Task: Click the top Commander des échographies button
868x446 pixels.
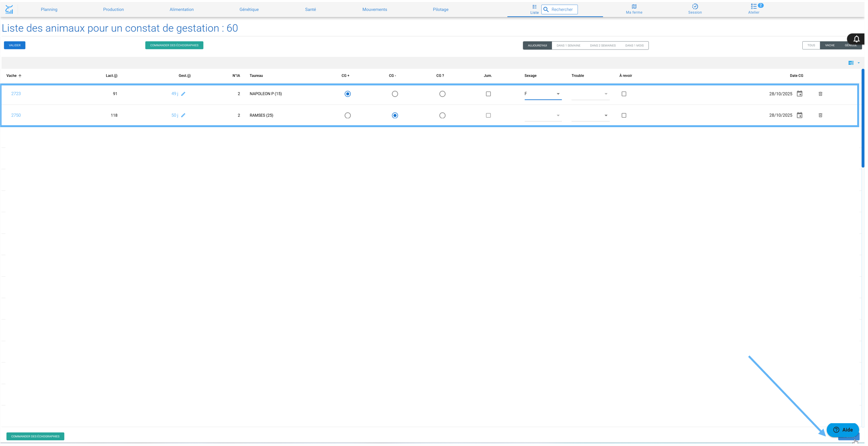Action: [x=174, y=45]
